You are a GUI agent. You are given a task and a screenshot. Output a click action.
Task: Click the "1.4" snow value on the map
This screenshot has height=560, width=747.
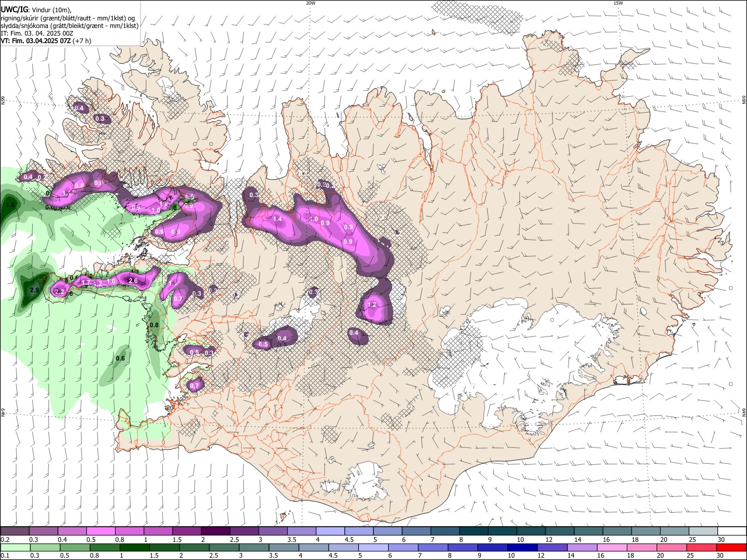tap(278, 219)
